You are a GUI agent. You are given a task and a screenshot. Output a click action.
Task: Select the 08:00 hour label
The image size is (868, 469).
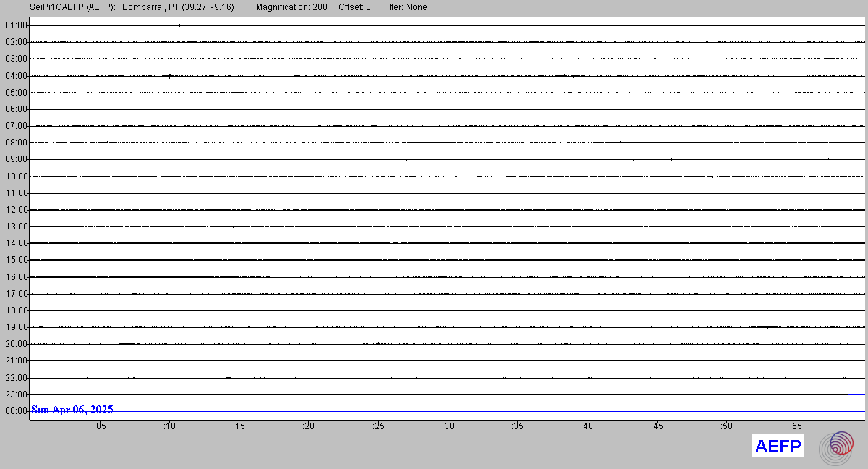[16, 143]
